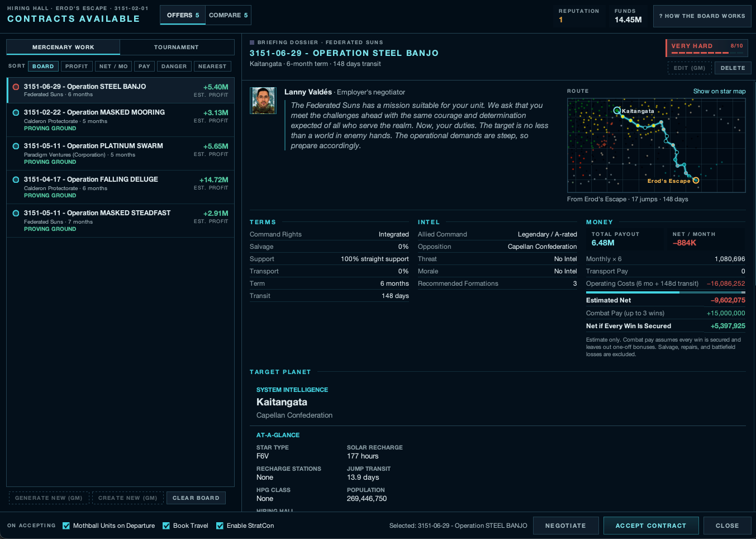Sort contracts by Board order
This screenshot has height=539, width=756.
point(43,66)
